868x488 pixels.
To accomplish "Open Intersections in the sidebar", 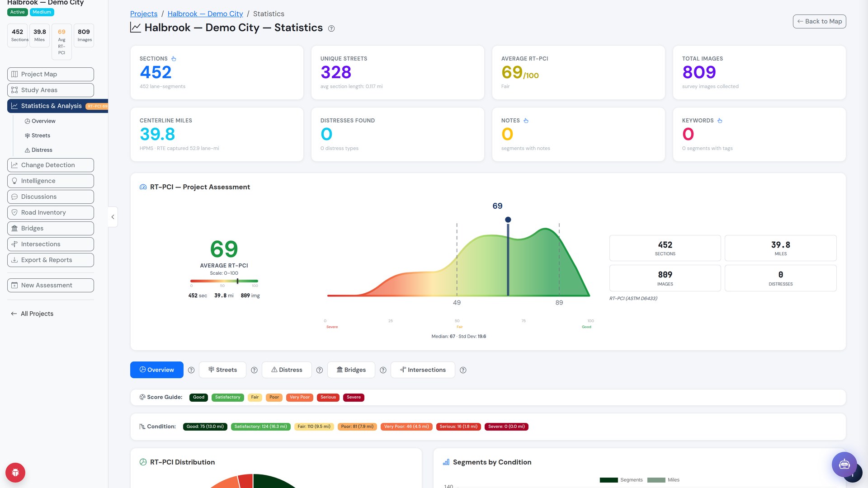I will (x=51, y=244).
